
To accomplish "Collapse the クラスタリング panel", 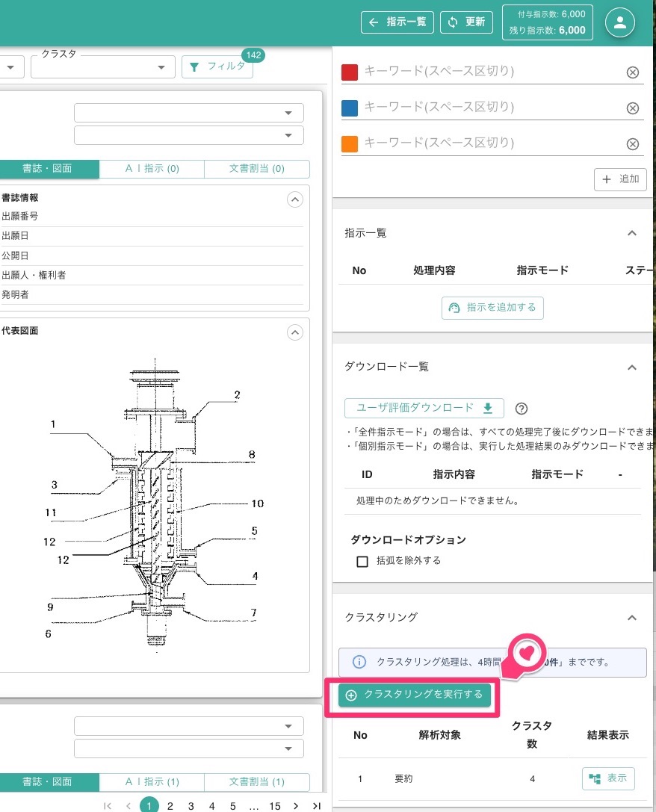I will click(631, 618).
